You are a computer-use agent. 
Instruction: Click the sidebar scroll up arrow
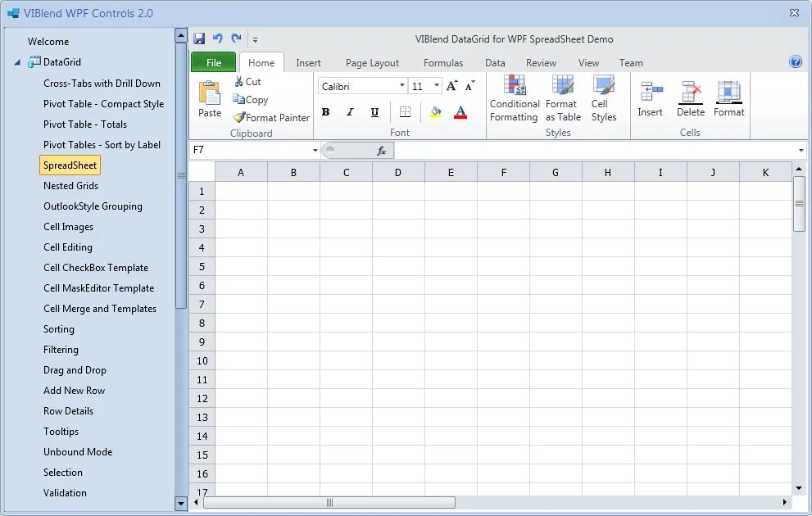[x=181, y=35]
